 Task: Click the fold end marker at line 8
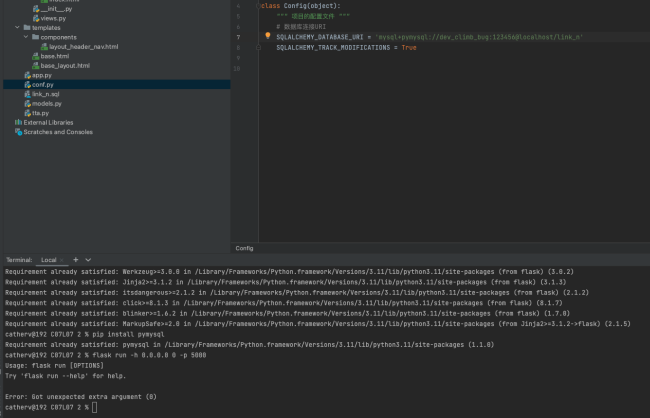(258, 48)
